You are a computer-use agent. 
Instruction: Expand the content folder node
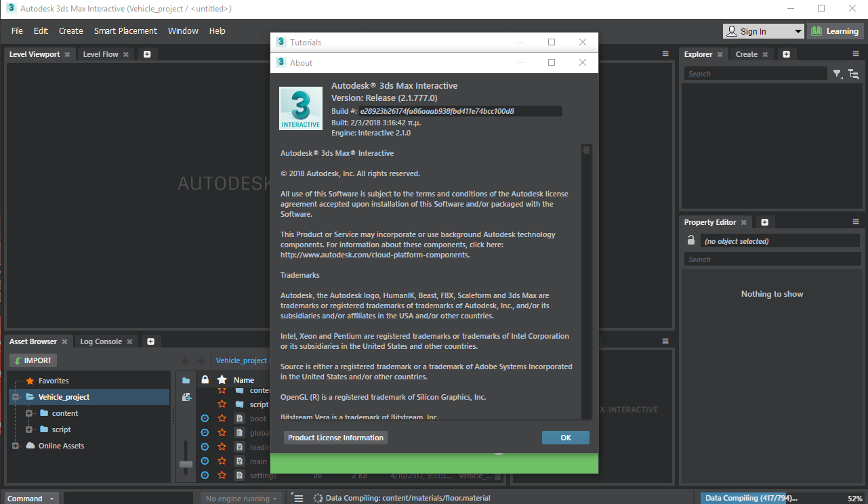[x=28, y=413]
